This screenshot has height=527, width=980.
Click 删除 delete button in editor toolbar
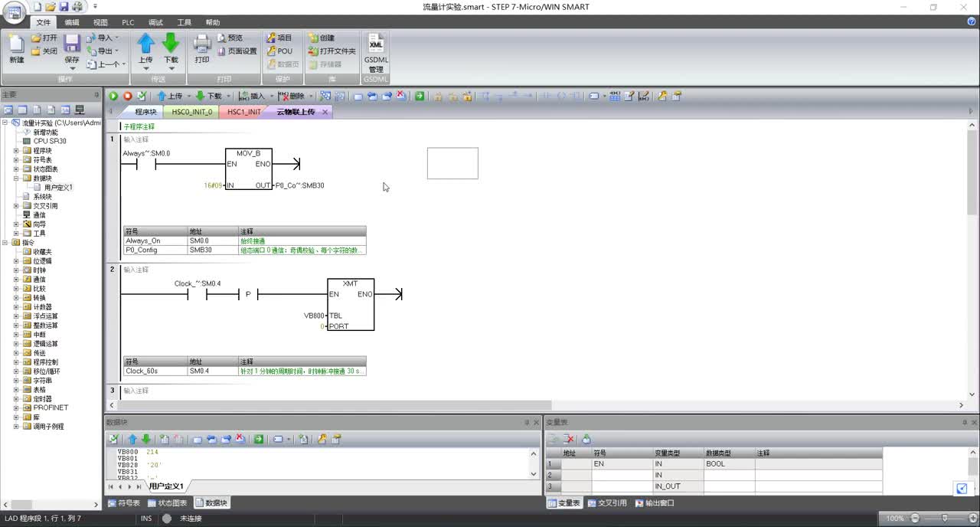291,96
